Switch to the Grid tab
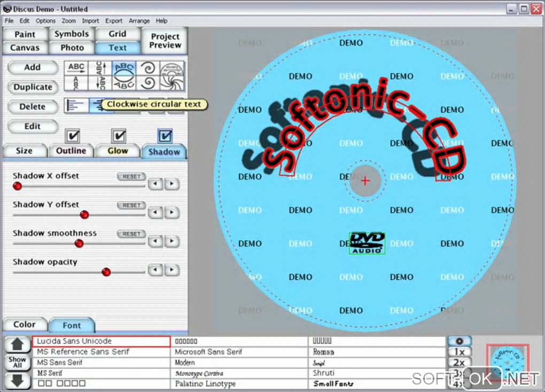 [118, 34]
